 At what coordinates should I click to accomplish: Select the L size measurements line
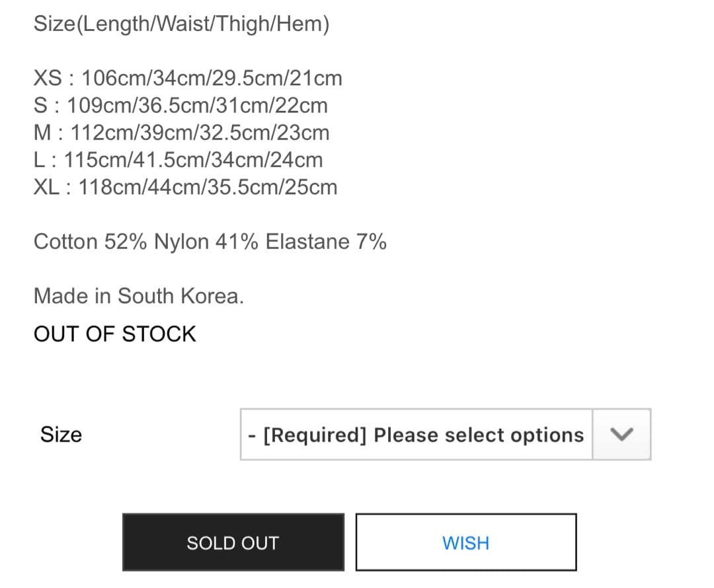click(178, 159)
